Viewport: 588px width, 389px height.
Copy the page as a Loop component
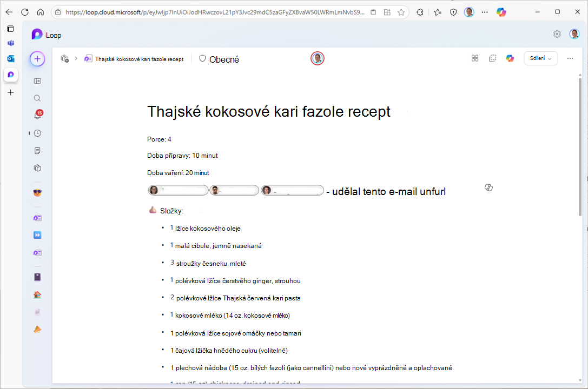point(492,58)
